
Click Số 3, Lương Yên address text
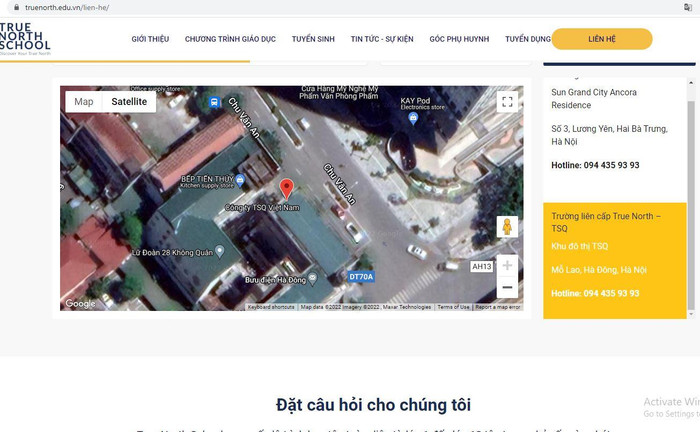609,135
